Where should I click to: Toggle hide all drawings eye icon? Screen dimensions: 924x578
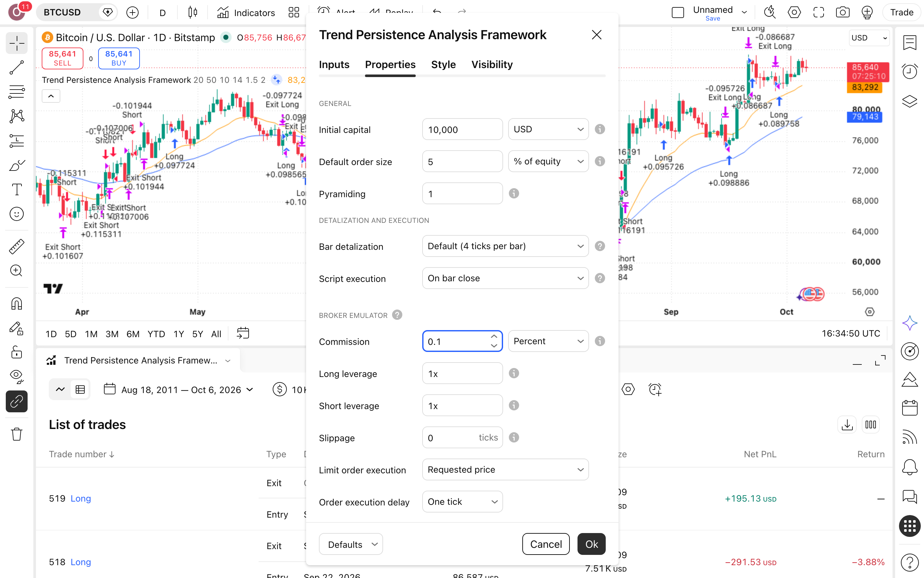(16, 377)
